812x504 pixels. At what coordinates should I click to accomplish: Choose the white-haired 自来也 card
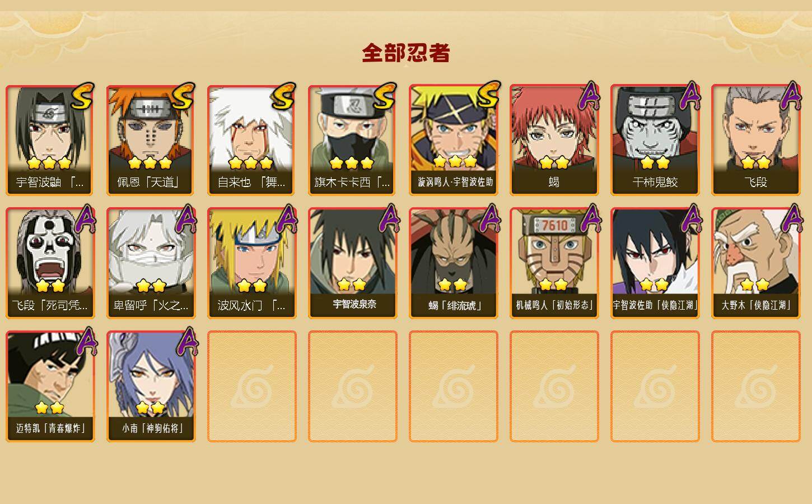coord(251,140)
